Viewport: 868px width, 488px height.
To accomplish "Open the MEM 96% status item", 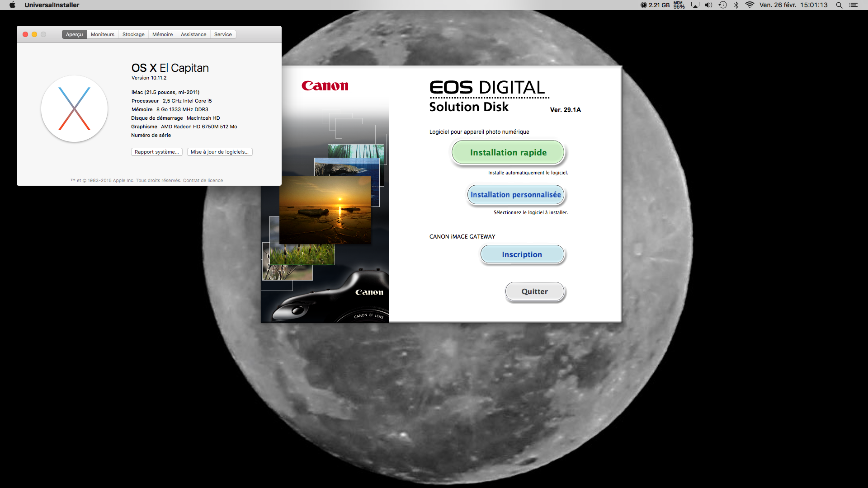I will point(679,5).
